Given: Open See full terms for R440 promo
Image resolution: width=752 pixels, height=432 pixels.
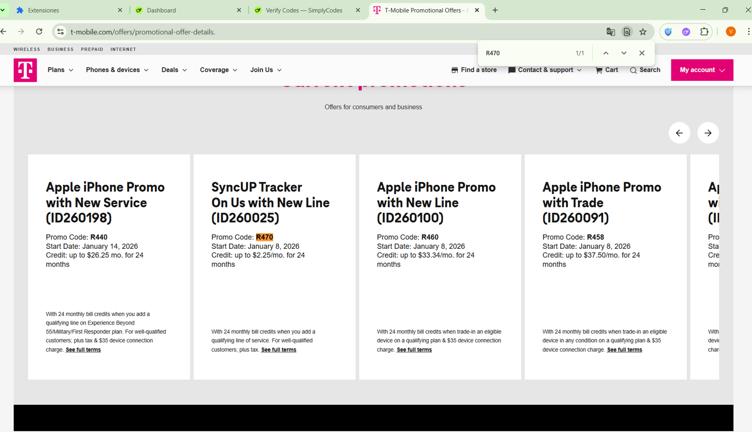Looking at the screenshot, I should click(x=83, y=350).
